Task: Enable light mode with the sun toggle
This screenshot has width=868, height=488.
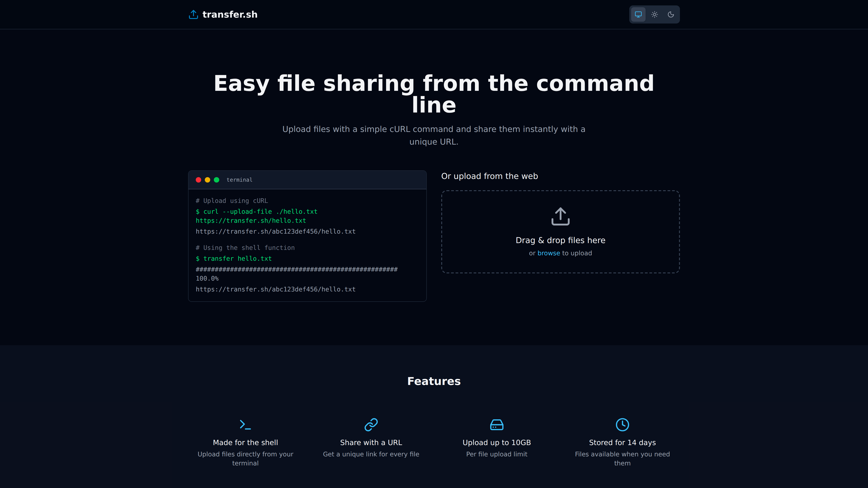Action: click(x=654, y=14)
